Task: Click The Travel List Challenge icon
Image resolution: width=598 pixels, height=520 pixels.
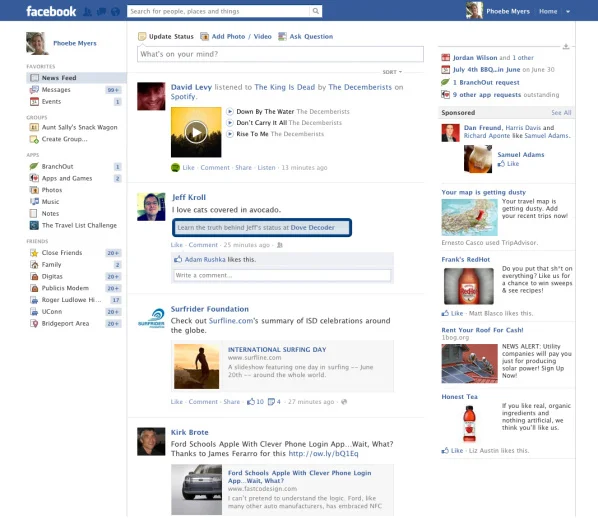Action: click(x=34, y=225)
